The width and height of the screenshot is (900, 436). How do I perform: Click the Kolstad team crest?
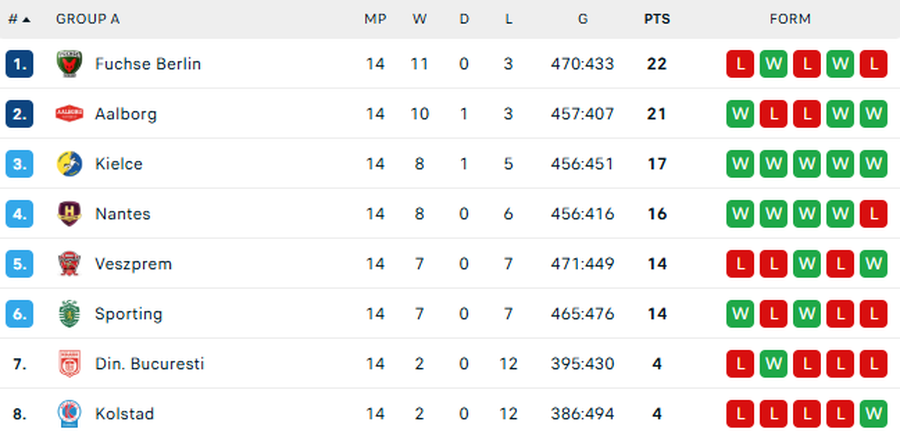(x=69, y=413)
